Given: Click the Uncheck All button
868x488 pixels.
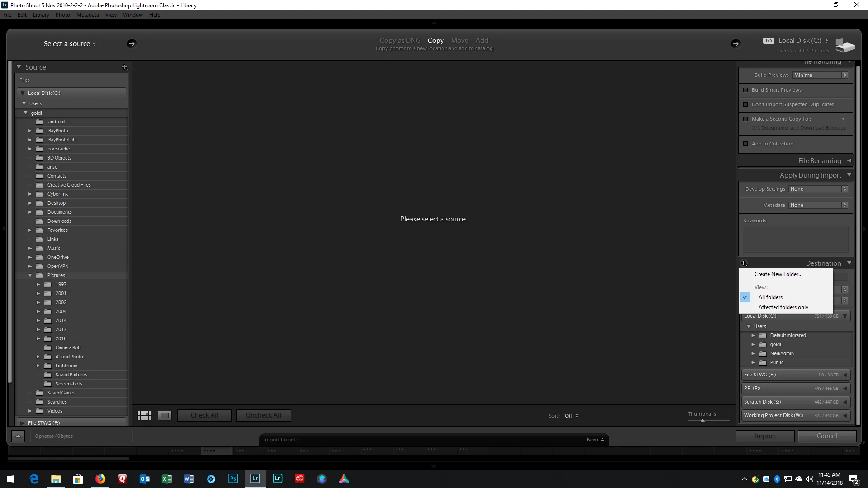Looking at the screenshot, I should (264, 415).
